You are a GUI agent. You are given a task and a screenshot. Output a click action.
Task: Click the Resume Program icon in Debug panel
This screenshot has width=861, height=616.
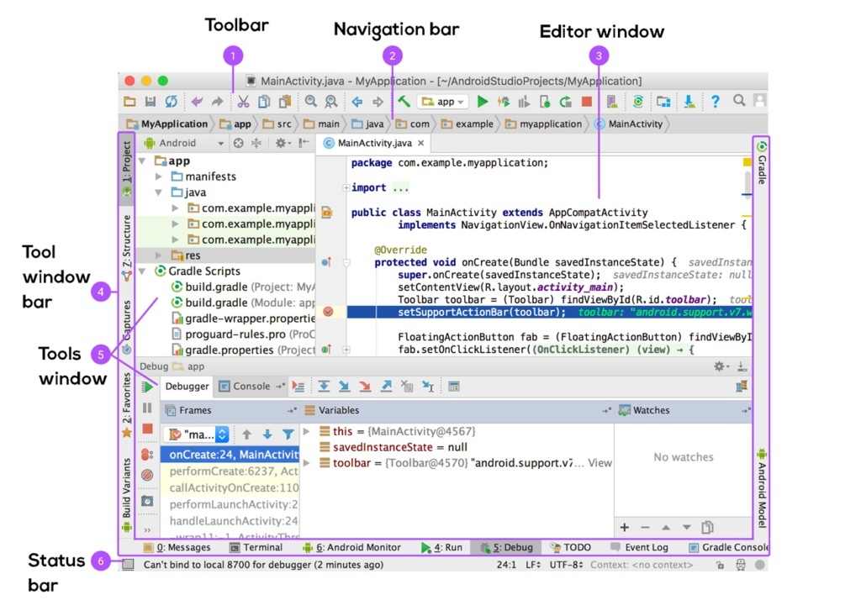[147, 387]
